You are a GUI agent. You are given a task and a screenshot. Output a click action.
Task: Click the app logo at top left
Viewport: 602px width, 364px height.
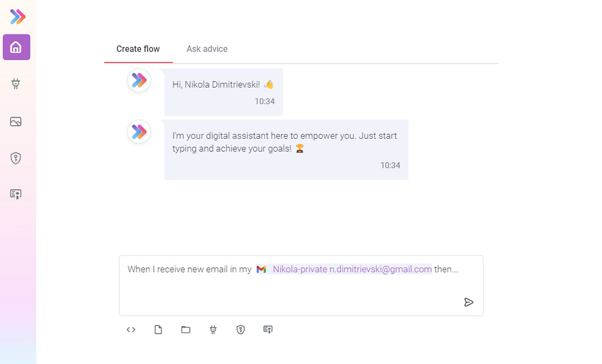[x=17, y=17]
